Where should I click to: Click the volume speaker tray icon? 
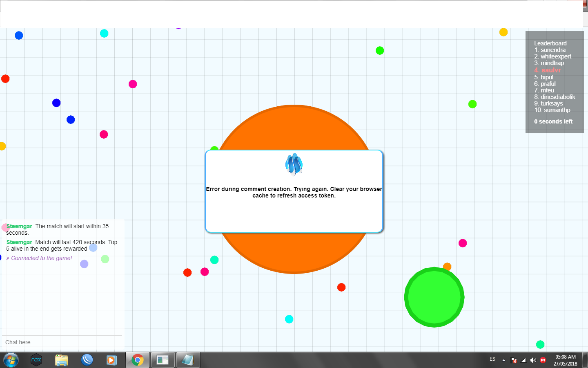coord(533,360)
